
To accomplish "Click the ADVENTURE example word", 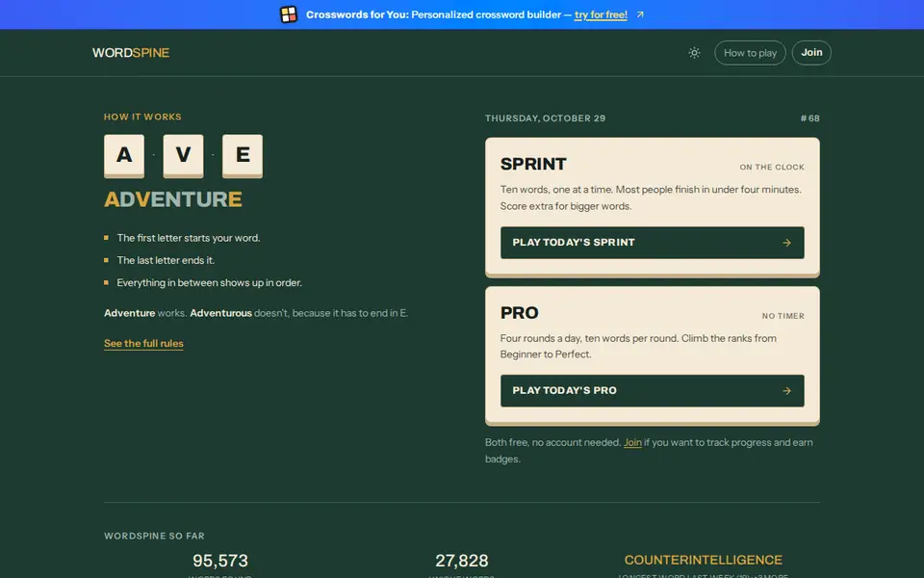I will point(173,199).
